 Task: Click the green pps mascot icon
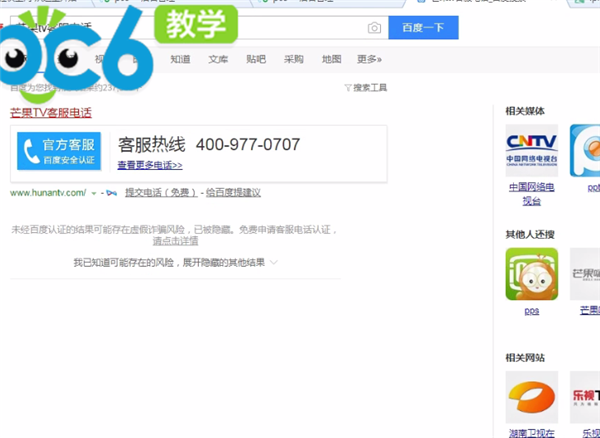532,274
